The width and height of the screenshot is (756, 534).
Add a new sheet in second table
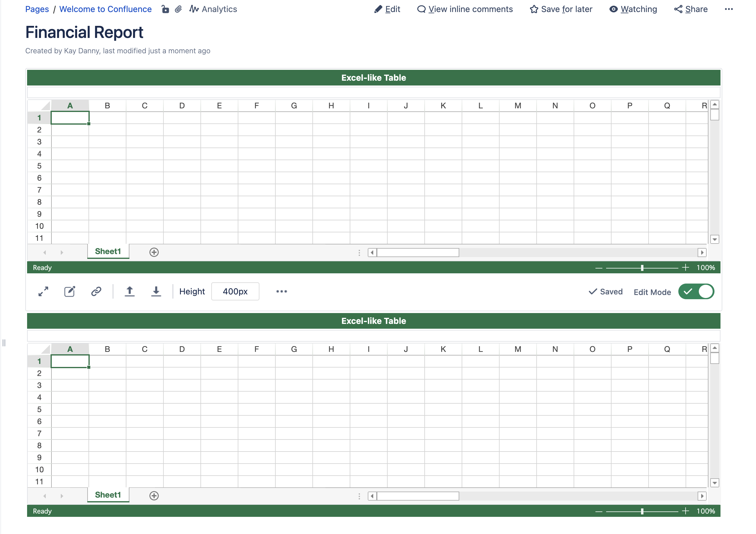pos(154,496)
